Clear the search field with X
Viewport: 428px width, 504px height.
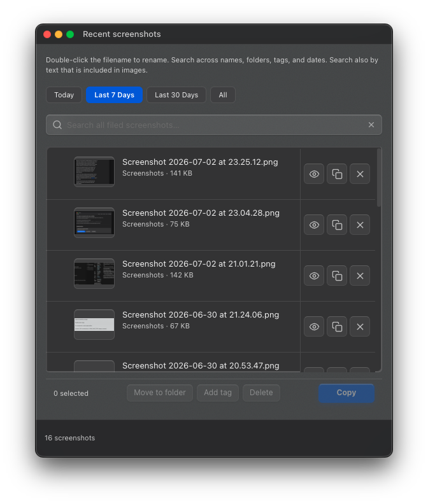tap(371, 125)
